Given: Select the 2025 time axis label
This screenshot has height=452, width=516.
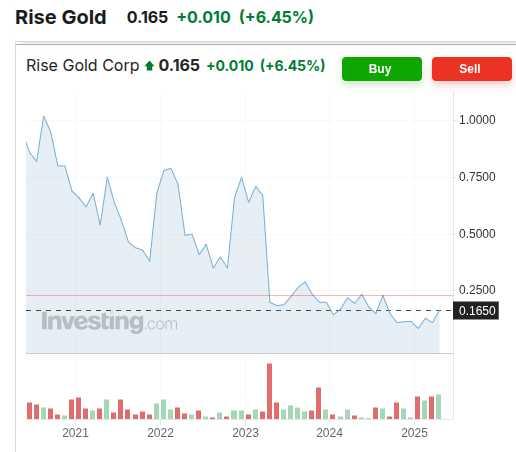Looking at the screenshot, I should pos(414,433).
